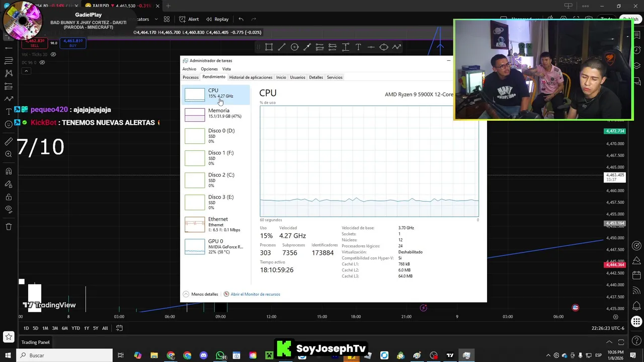Set chart range to 1M
Viewport: 644px width, 362px height.
[x=45, y=328]
